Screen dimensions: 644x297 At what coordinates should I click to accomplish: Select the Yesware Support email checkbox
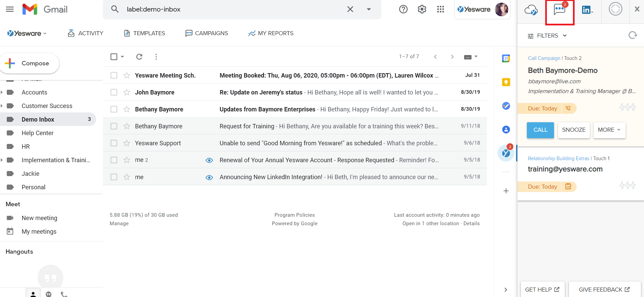pyautogui.click(x=114, y=143)
